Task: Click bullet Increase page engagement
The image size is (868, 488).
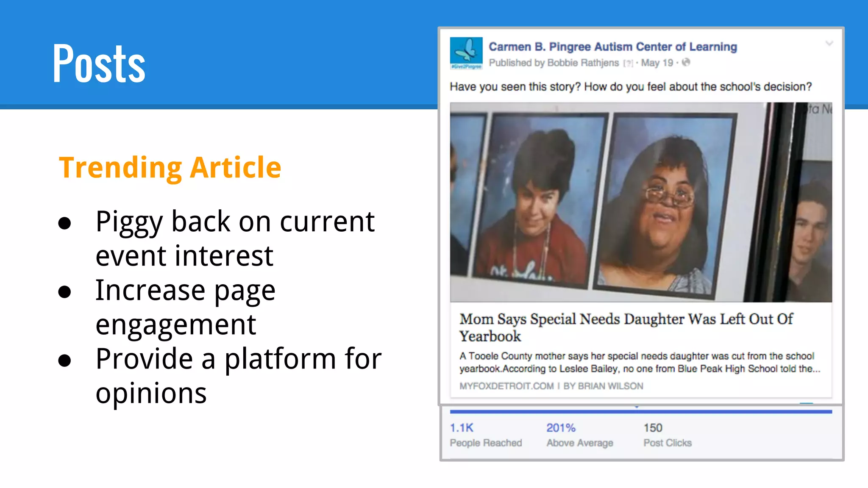Action: (186, 308)
